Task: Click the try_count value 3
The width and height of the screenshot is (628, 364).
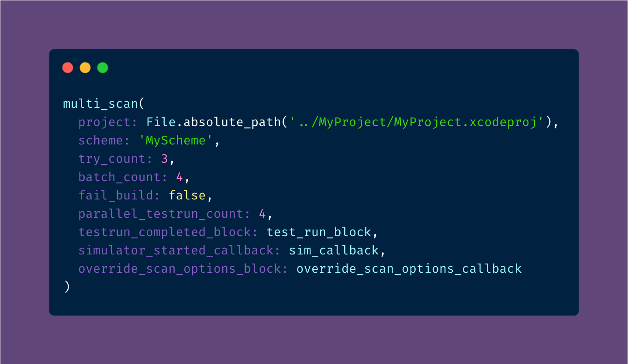Action: (x=165, y=159)
